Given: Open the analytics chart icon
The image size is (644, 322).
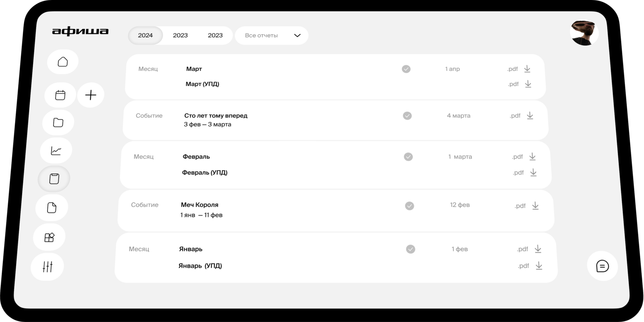Looking at the screenshot, I should click(56, 150).
